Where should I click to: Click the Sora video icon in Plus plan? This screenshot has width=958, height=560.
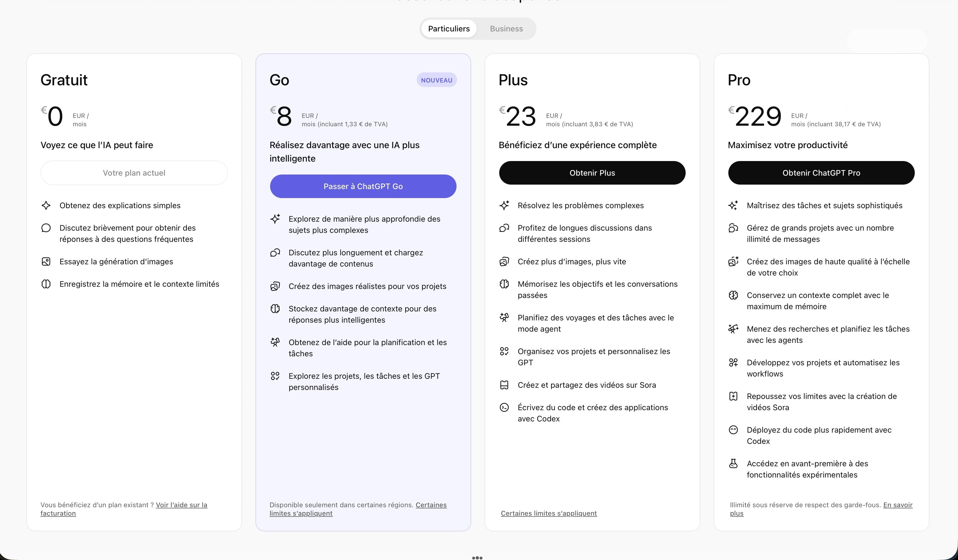[x=504, y=385]
